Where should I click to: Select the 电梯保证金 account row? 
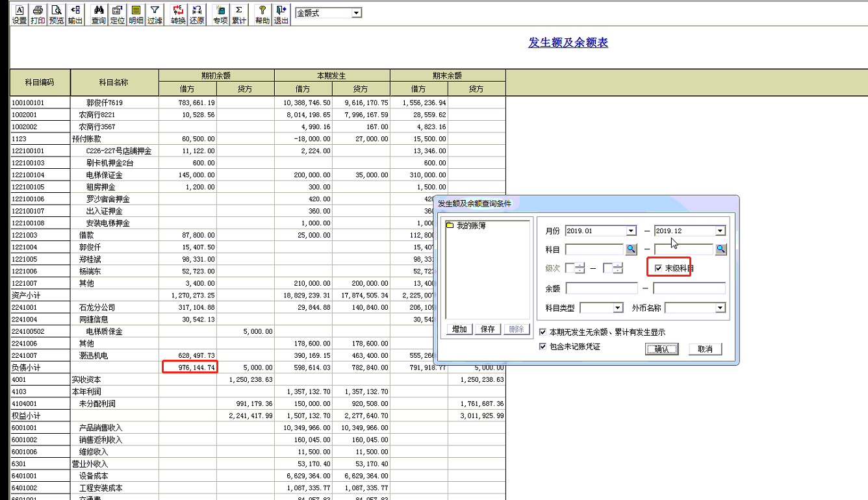(x=257, y=175)
